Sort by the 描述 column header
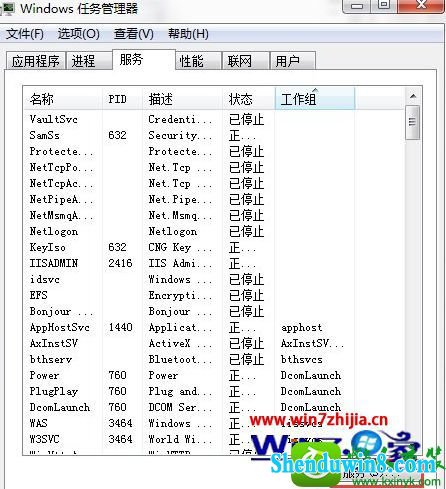Viewport: 446px width, 489px height. coord(182,99)
